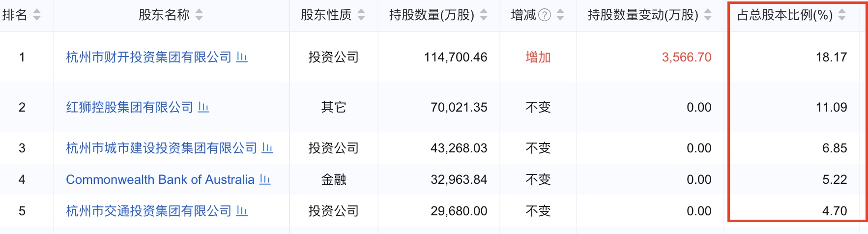Open Commonwealth Bank of Australia link
Viewport: 868px width, 234px height.
pos(160,179)
